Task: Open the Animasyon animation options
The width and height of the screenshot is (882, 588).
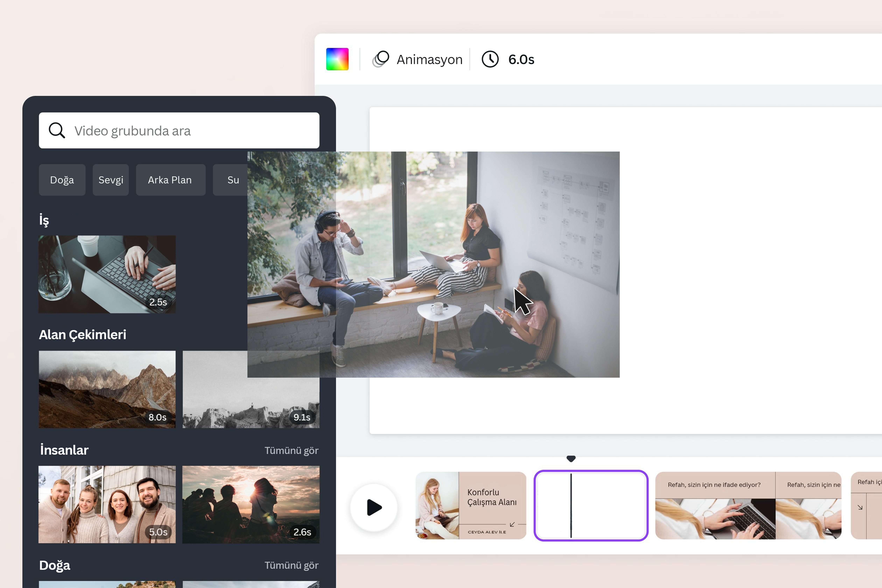Action: coord(417,59)
